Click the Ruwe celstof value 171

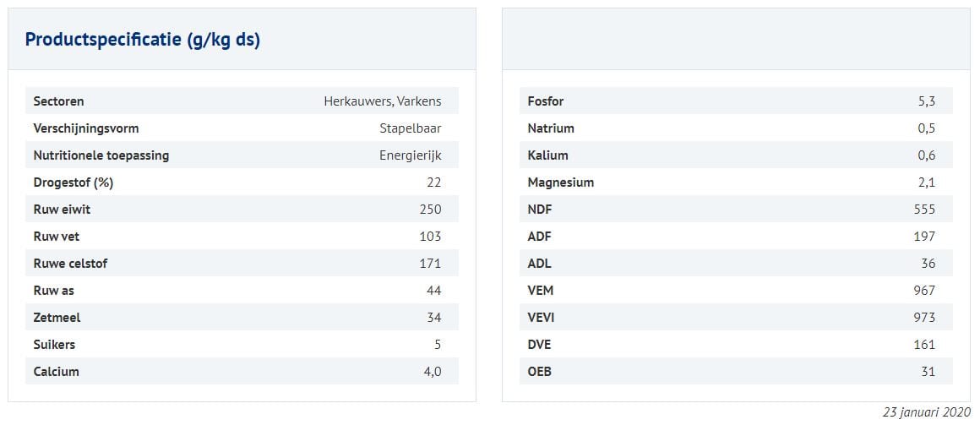(x=430, y=264)
